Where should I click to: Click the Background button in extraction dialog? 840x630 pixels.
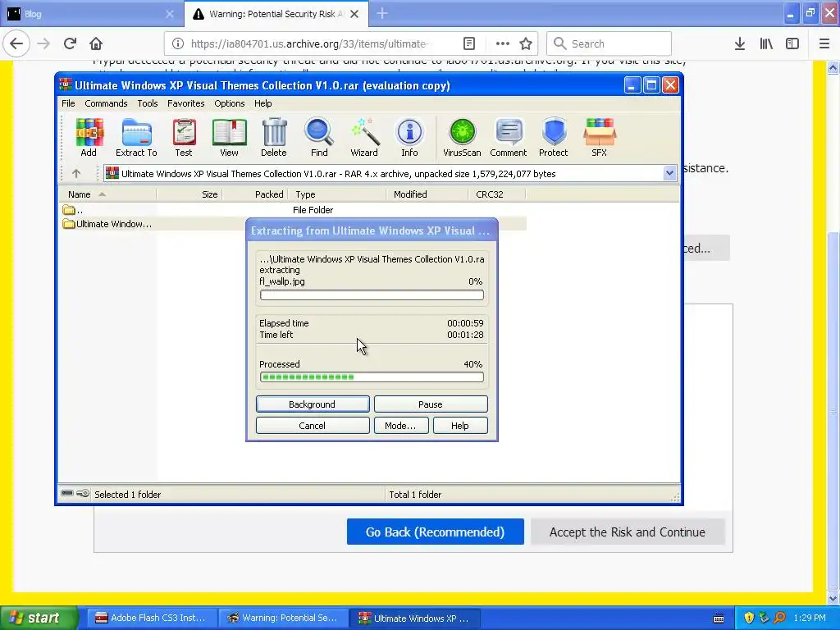coord(313,404)
